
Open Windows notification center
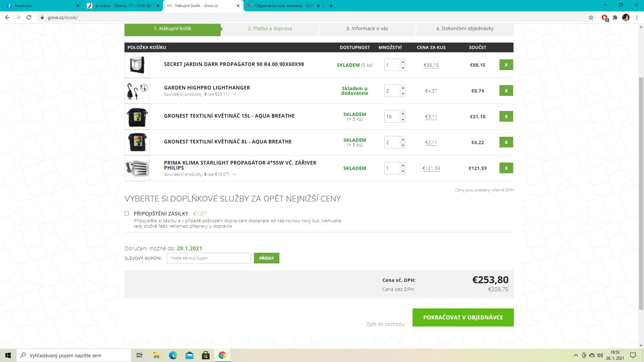pos(633,355)
